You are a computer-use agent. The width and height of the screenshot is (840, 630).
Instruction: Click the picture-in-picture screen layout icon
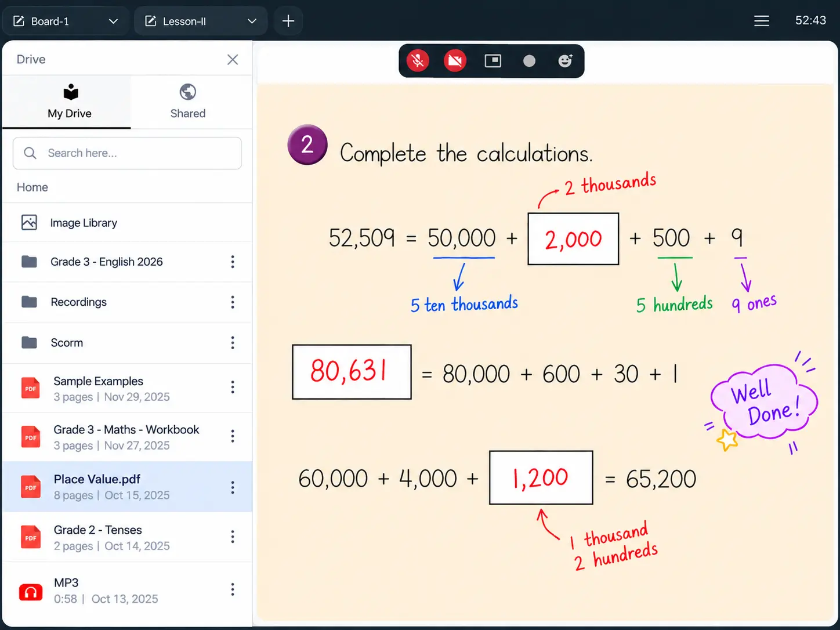(493, 61)
